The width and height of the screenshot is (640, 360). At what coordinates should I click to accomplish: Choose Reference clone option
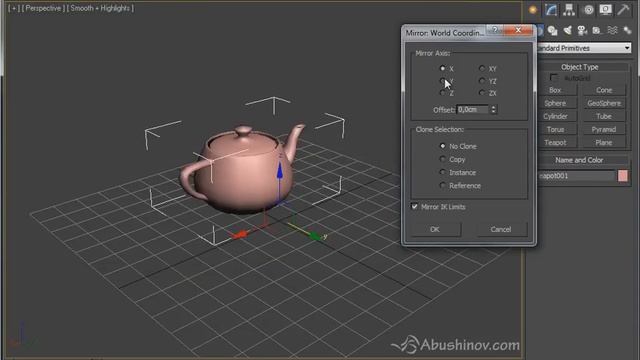pos(442,185)
